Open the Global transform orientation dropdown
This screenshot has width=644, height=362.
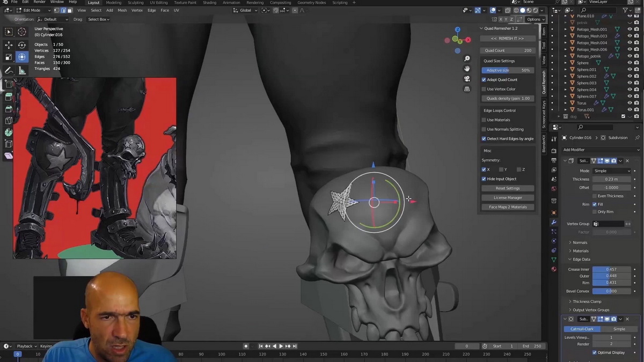245,10
